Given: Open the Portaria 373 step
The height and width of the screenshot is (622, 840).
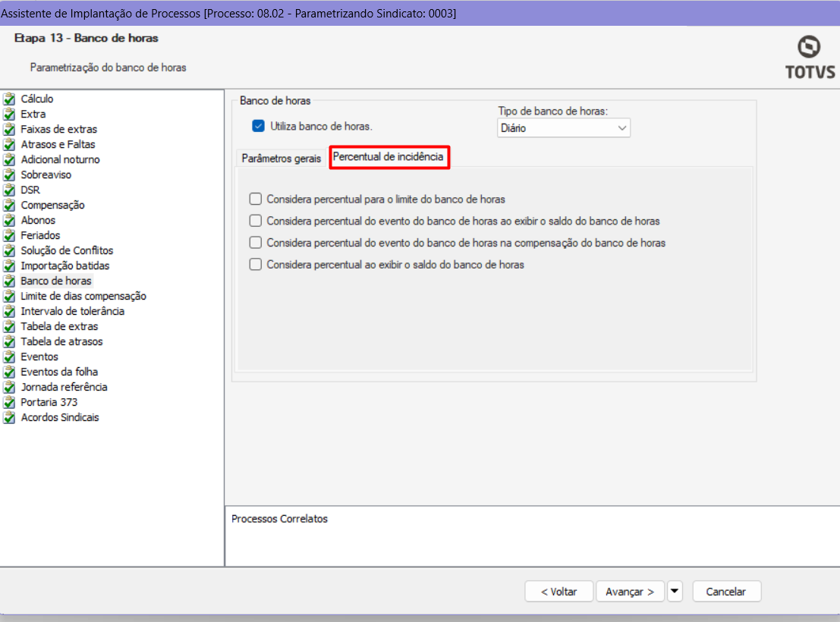Looking at the screenshot, I should click(49, 402).
